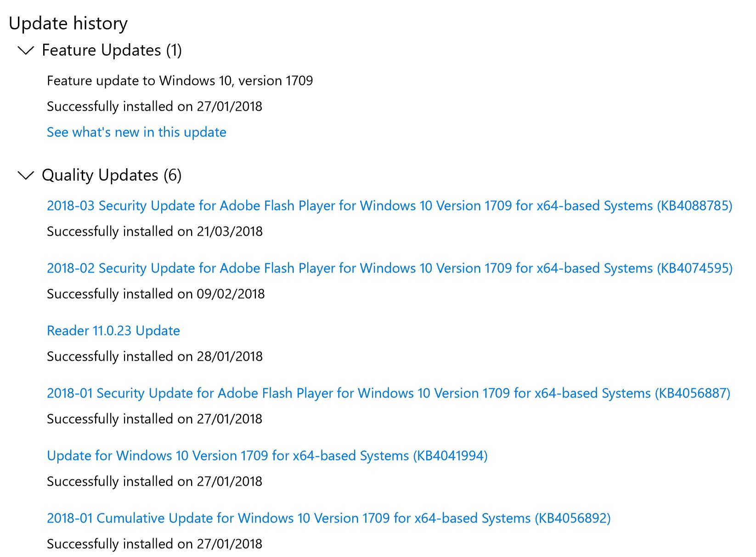Click the Feature Updates (1) header text
Viewport: 756px width, 557px height.
[x=112, y=50]
